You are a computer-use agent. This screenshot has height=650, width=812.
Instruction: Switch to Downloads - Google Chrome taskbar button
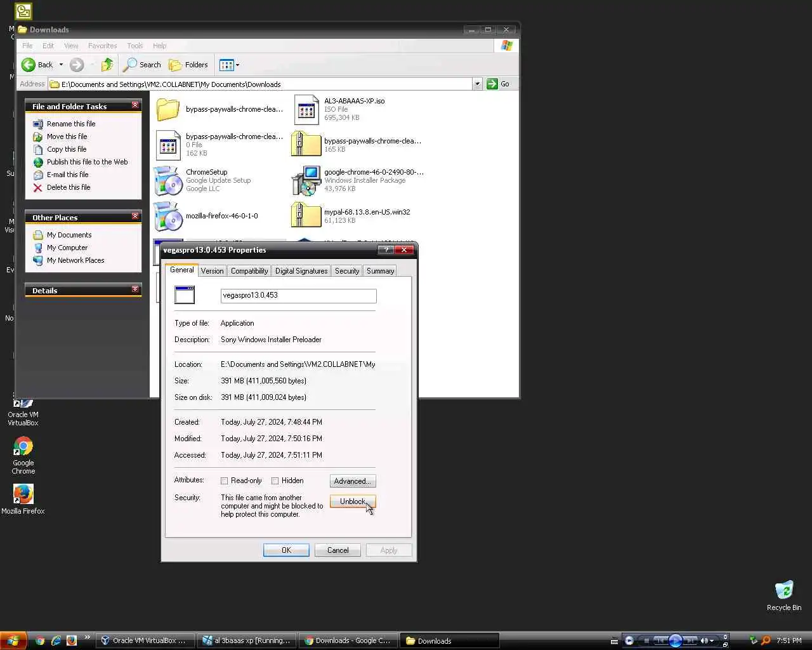348,640
